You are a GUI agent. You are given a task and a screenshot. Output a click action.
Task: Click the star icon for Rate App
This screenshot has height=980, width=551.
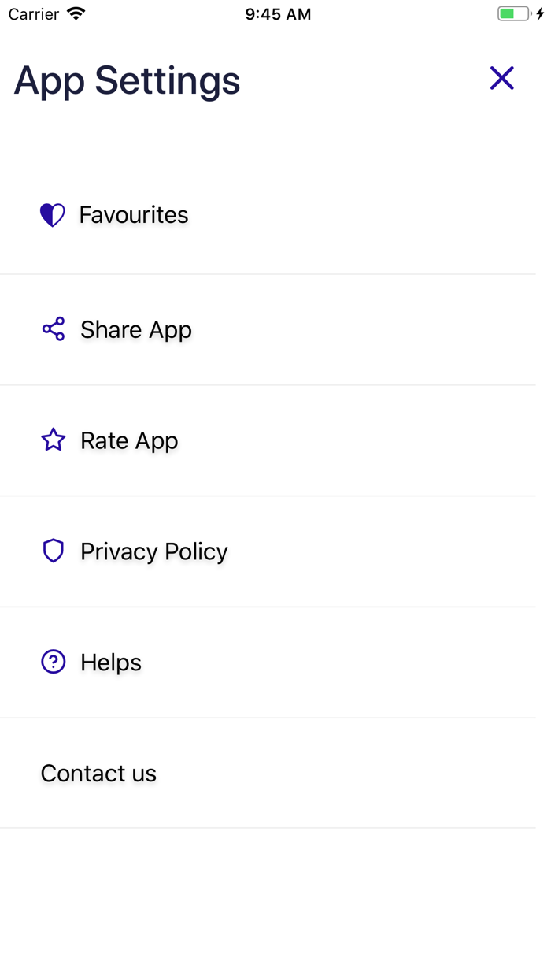[54, 440]
